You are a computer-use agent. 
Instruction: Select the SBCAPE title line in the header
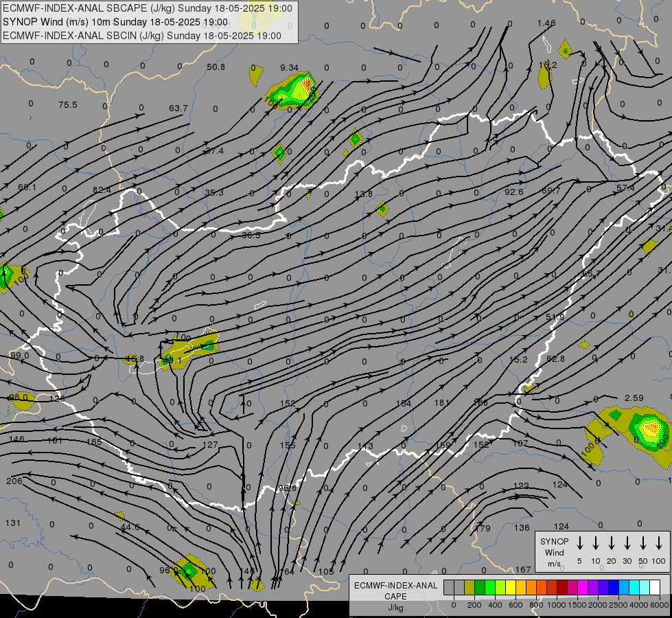[148, 8]
